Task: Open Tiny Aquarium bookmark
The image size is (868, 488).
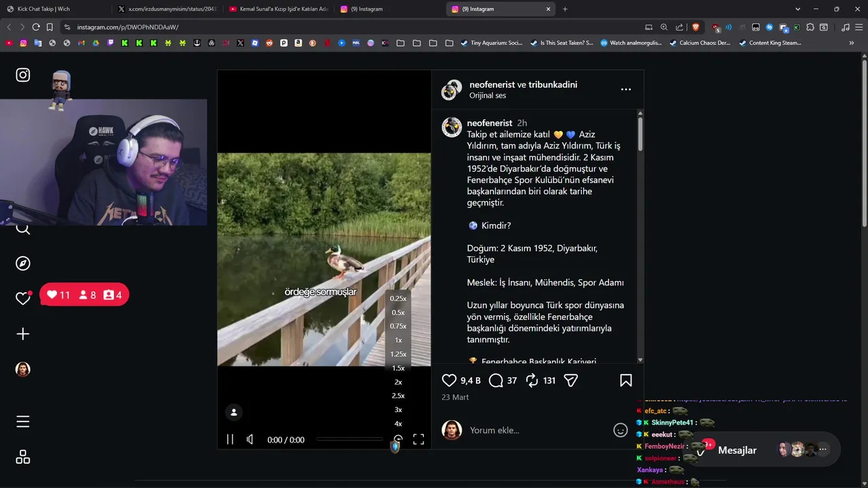Action: [491, 43]
